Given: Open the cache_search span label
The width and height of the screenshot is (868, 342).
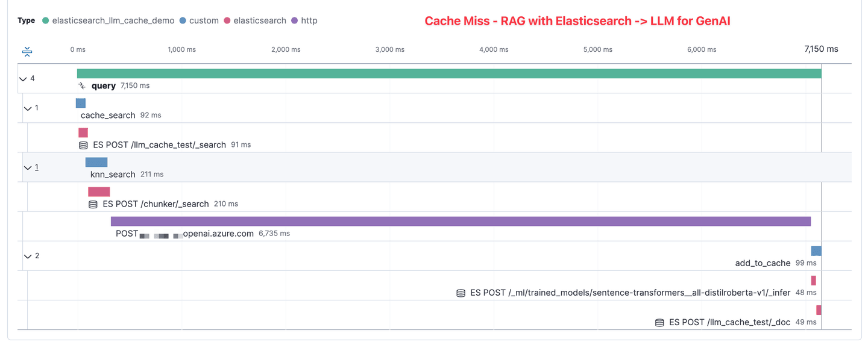Looking at the screenshot, I should 104,115.
